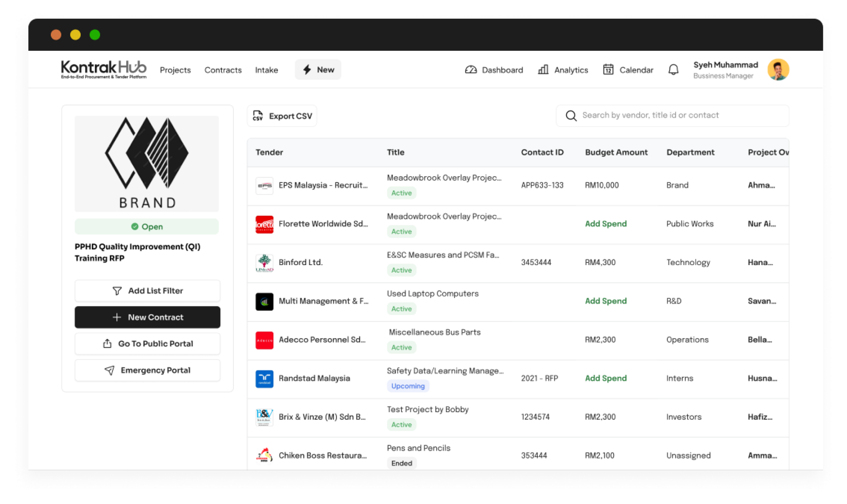Sort by Tender column header
The width and height of the screenshot is (847, 504).
(x=269, y=152)
